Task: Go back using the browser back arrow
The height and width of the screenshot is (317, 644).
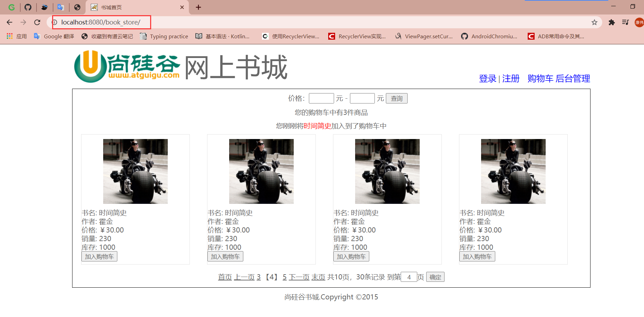Action: [9, 22]
